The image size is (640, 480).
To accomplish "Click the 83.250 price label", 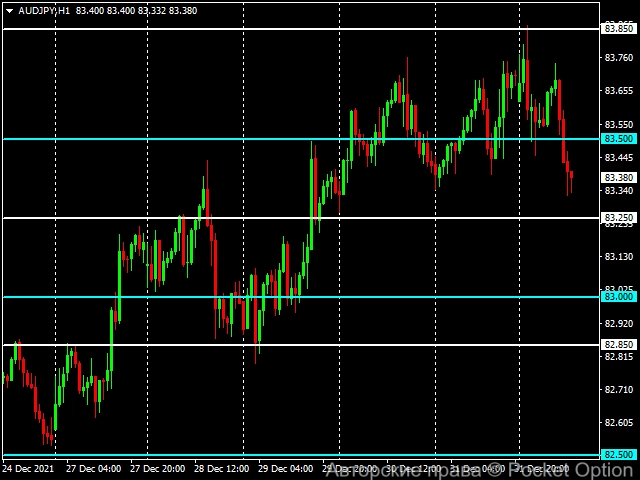I will coord(618,218).
